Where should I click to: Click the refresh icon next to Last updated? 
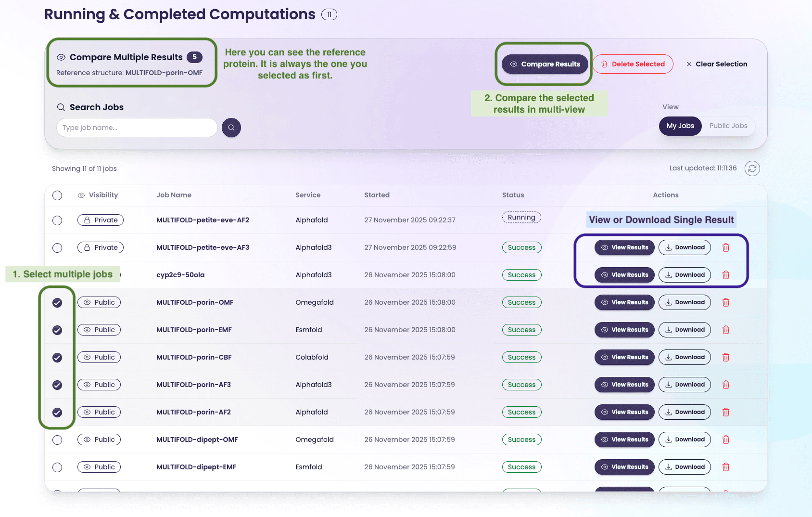point(752,168)
